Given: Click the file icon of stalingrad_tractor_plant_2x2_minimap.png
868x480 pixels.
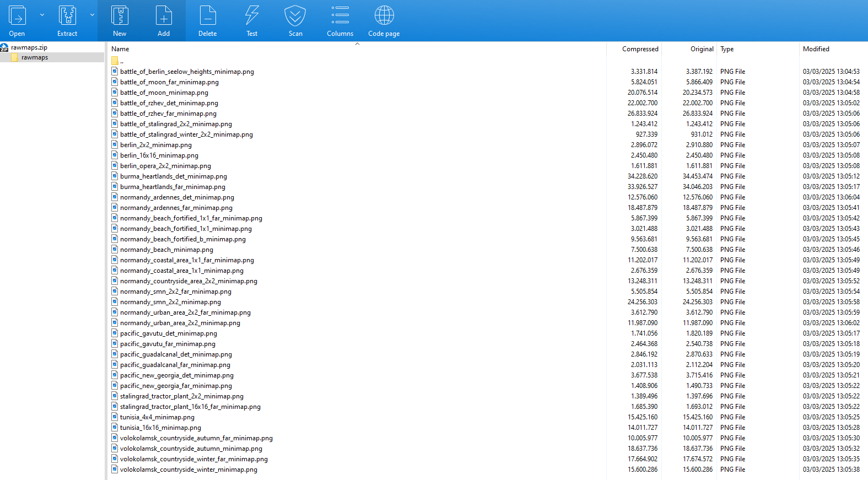Looking at the screenshot, I should 115,396.
